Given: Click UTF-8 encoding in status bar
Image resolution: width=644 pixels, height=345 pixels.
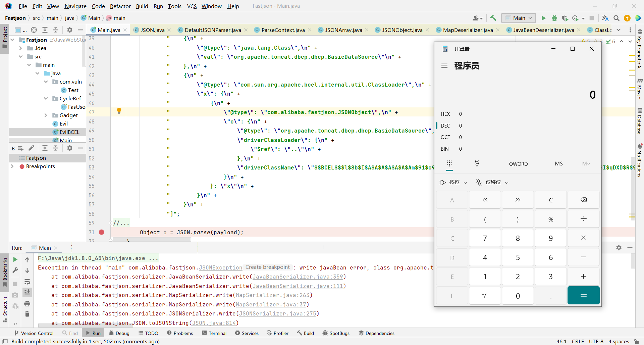Looking at the screenshot, I should (x=596, y=342).
